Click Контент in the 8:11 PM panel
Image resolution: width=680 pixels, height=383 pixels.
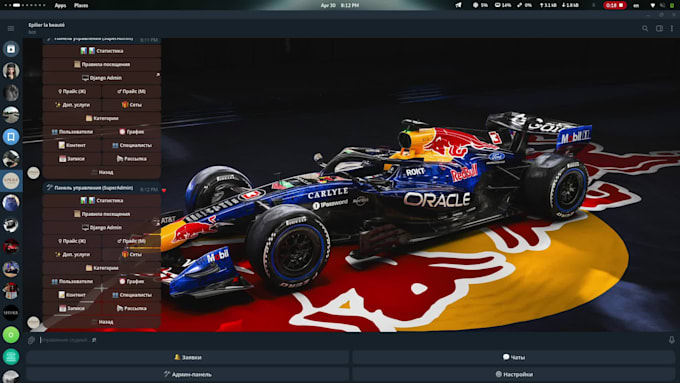click(72, 145)
